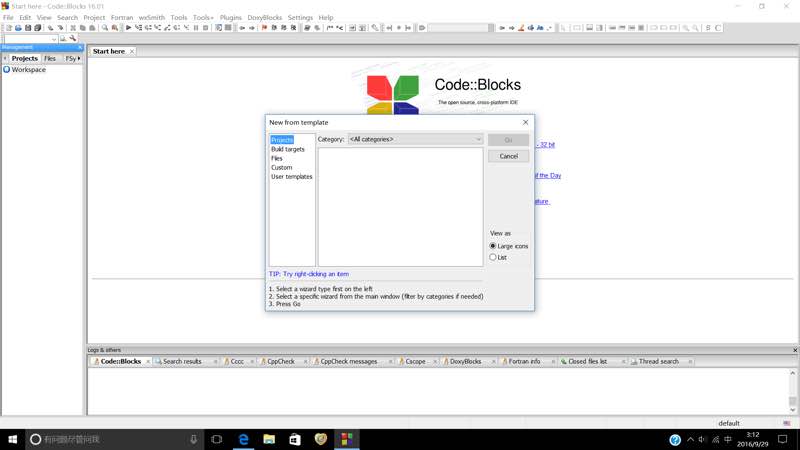Open the Category dropdown in dialog
The height and width of the screenshot is (450, 800).
coord(415,139)
